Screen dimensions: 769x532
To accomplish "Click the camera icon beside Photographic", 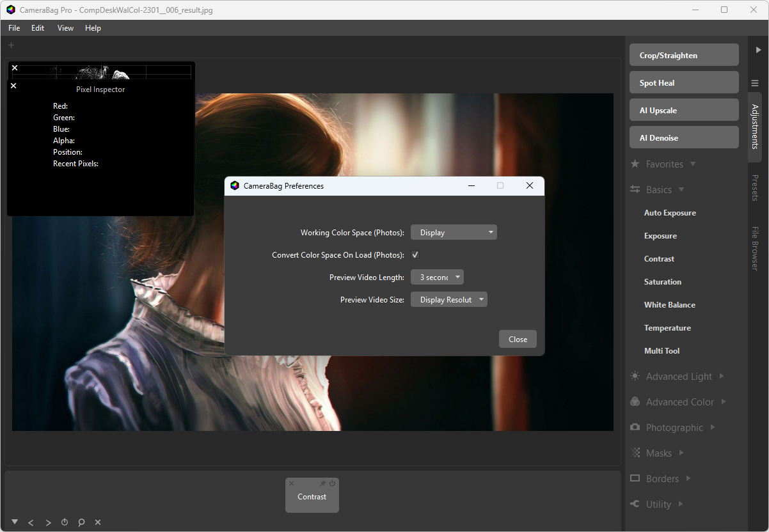I will click(x=635, y=427).
